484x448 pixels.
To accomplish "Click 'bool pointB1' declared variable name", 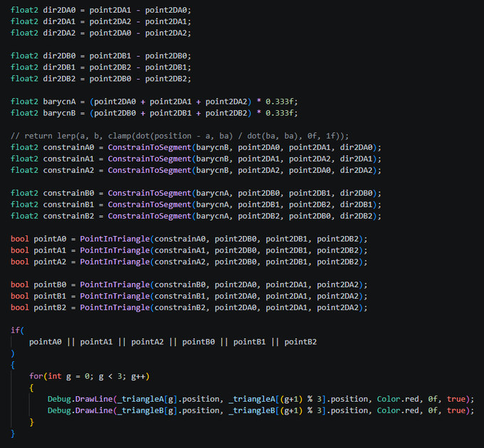I will (50, 296).
